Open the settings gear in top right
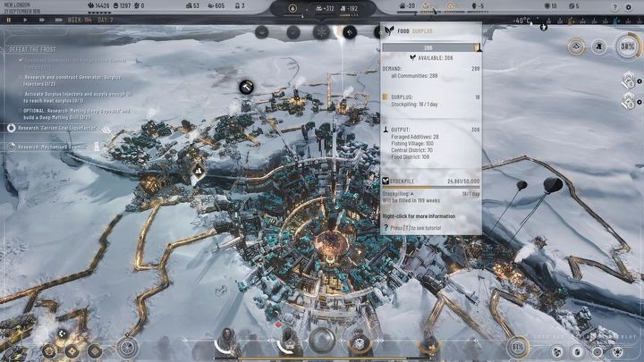This screenshot has width=644, height=362. pyautogui.click(x=629, y=7)
